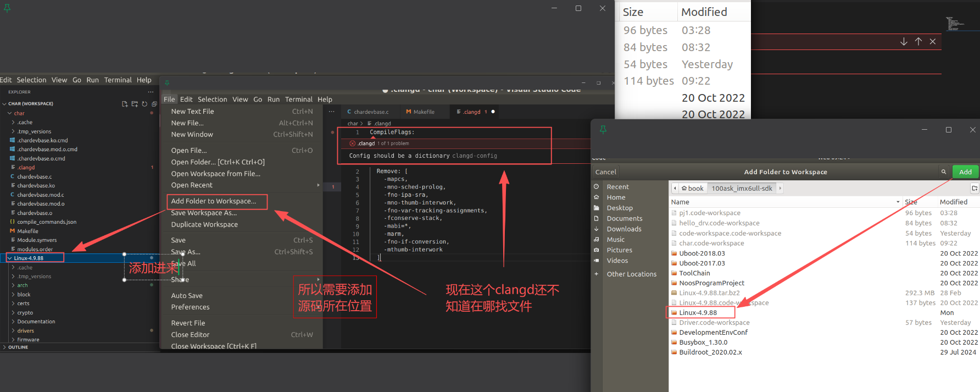980x392 pixels.
Task: Click error icon beside .clangd problem
Action: [352, 143]
